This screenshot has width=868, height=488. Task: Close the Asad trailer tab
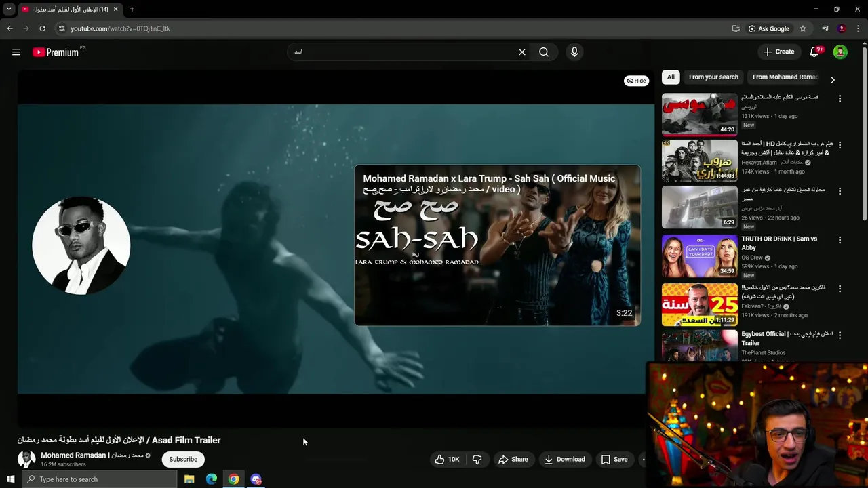click(x=116, y=9)
